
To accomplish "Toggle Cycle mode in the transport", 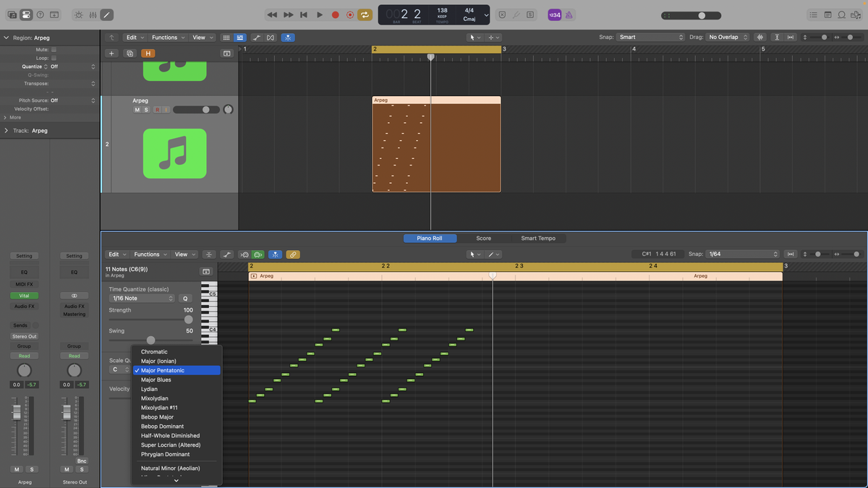I will point(365,14).
